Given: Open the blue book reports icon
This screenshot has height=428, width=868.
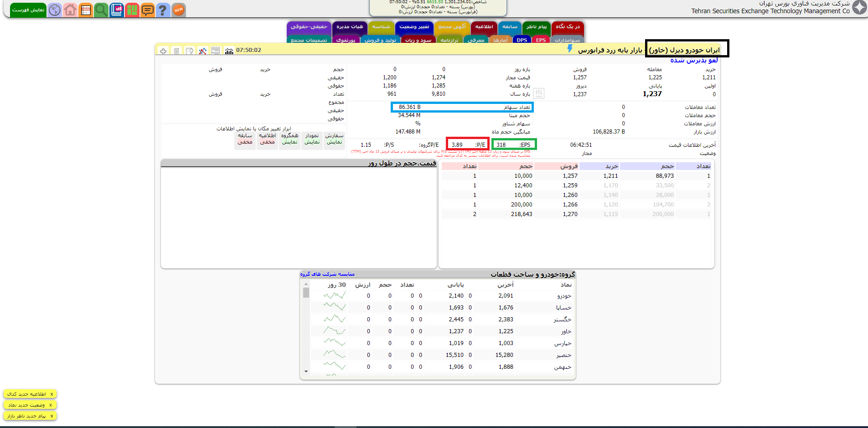Looking at the screenshot, I should (x=117, y=10).
